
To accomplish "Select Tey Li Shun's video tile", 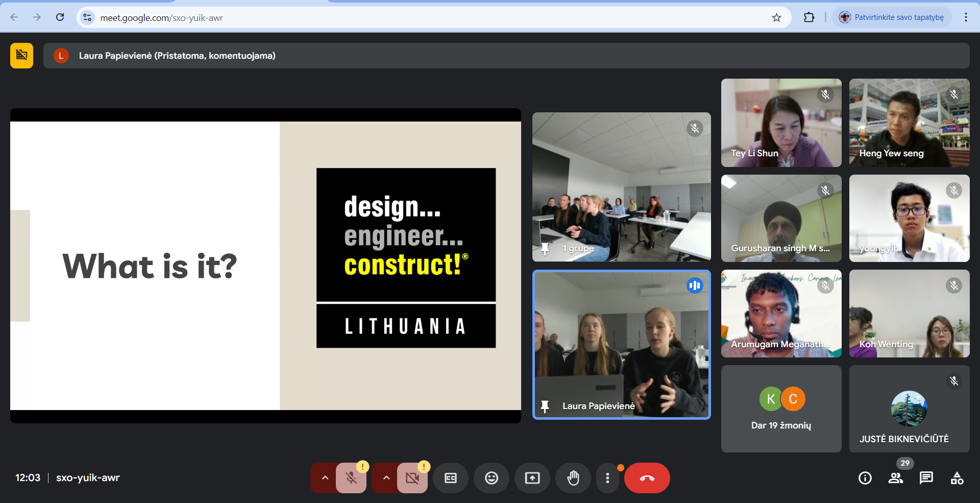I will pyautogui.click(x=781, y=123).
